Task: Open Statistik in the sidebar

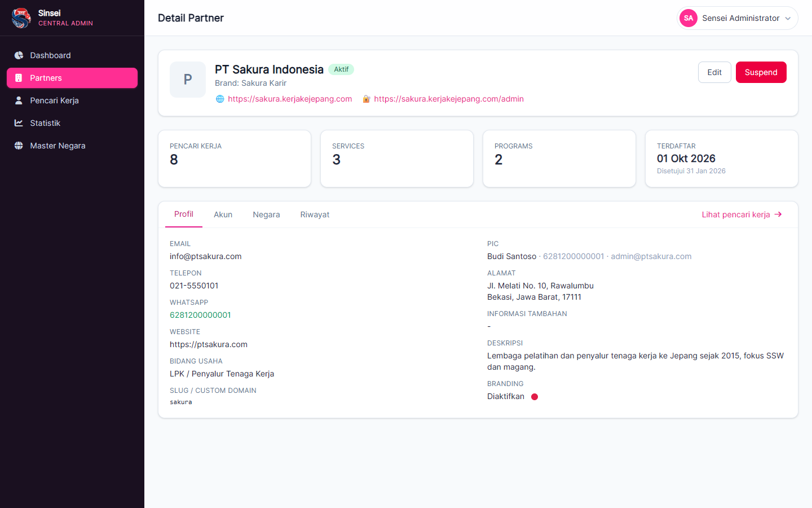Action: click(72, 123)
